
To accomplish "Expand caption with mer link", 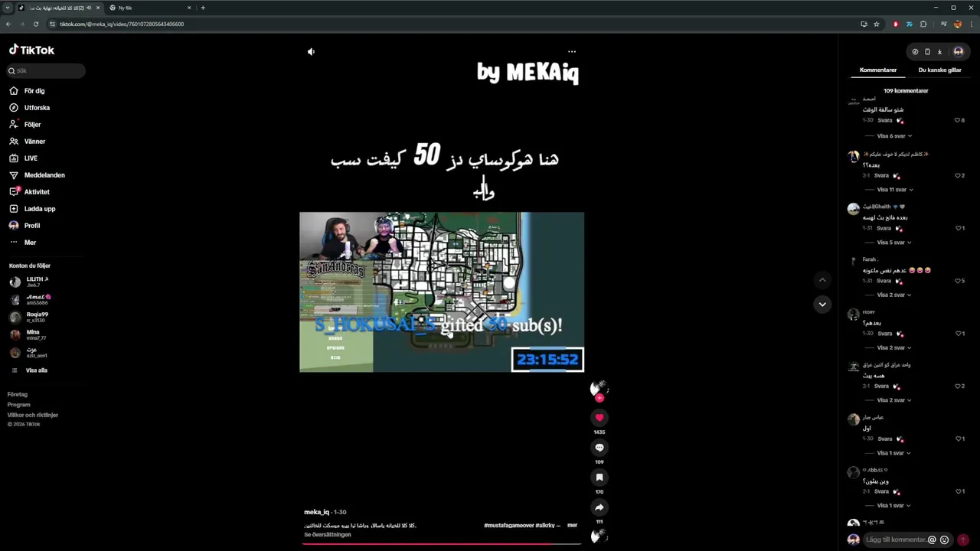I will point(572,525).
